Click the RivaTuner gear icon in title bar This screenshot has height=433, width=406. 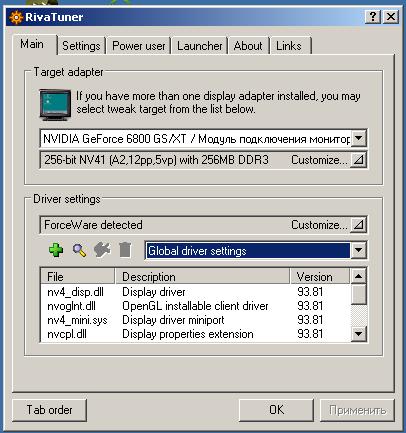[16, 17]
